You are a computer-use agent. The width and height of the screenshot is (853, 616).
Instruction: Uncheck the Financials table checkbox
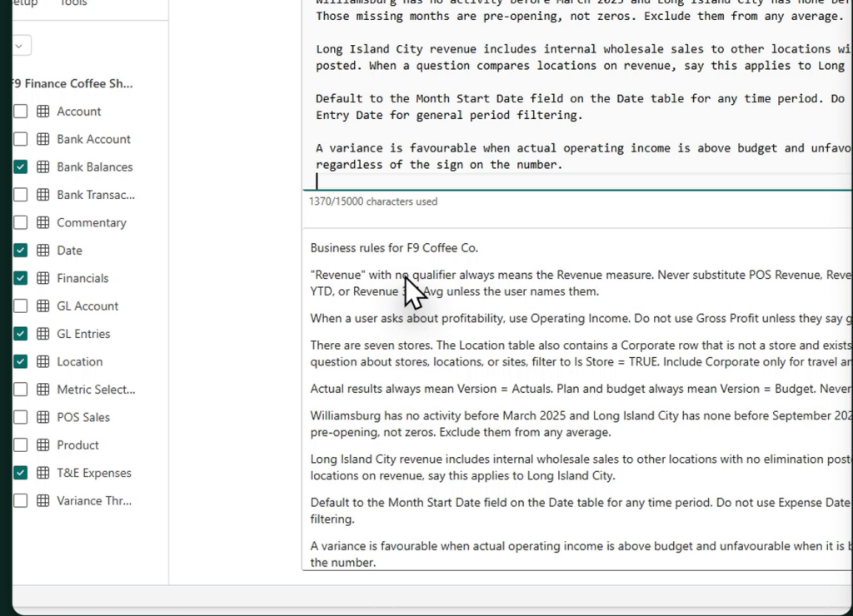coord(20,278)
